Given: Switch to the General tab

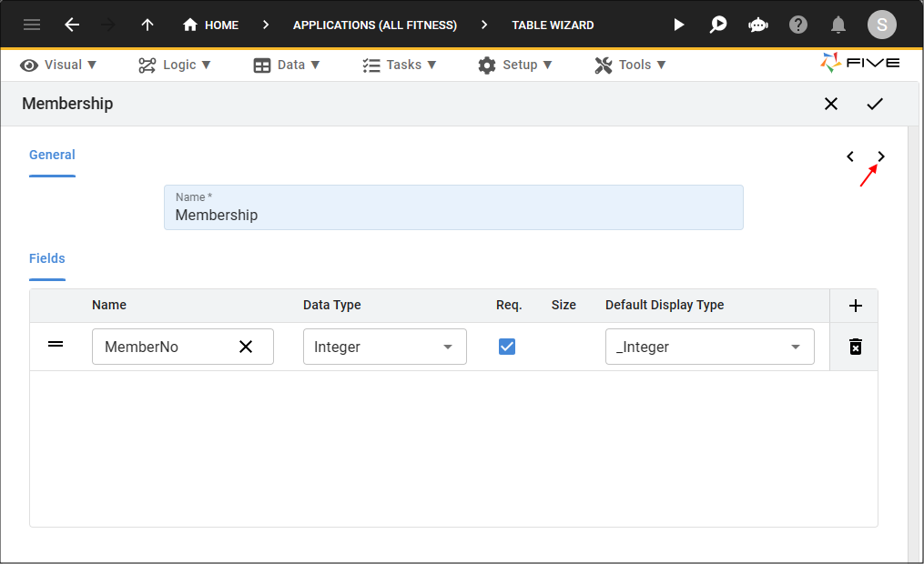Looking at the screenshot, I should [x=52, y=155].
